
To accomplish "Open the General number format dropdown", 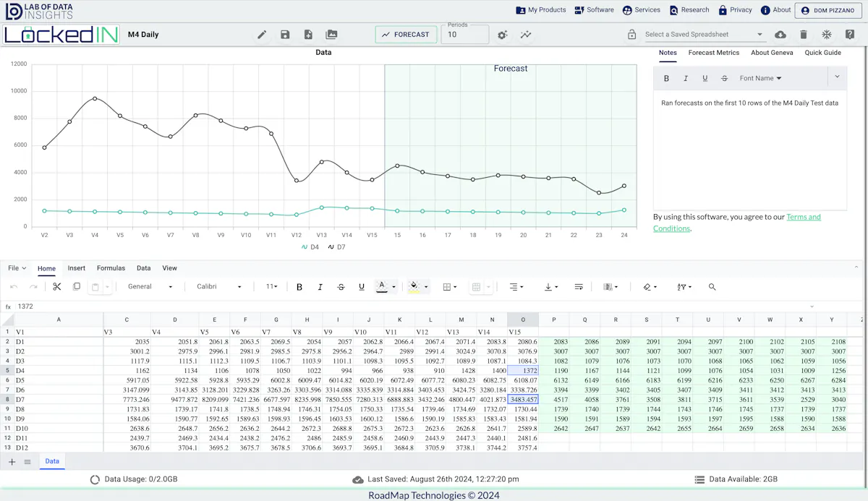I will click(x=150, y=287).
